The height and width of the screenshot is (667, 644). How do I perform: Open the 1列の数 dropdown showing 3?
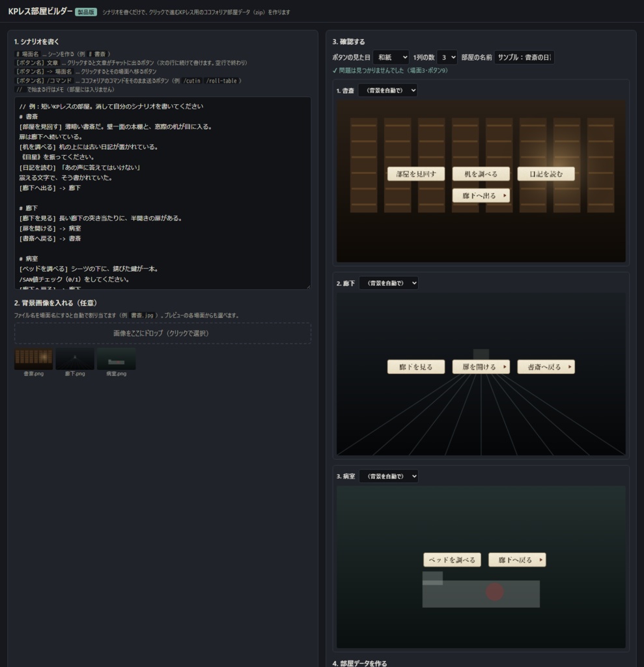pos(447,57)
